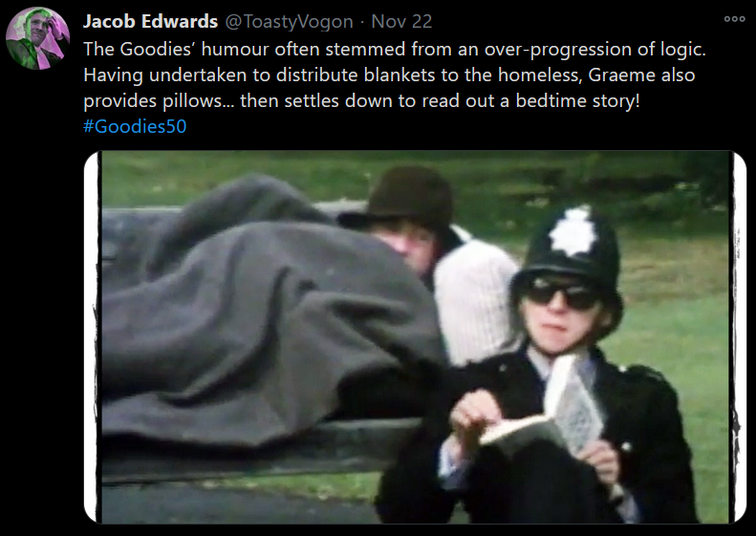This screenshot has height=536, width=756.
Task: Click the white pillow in the photo
Action: [475, 300]
